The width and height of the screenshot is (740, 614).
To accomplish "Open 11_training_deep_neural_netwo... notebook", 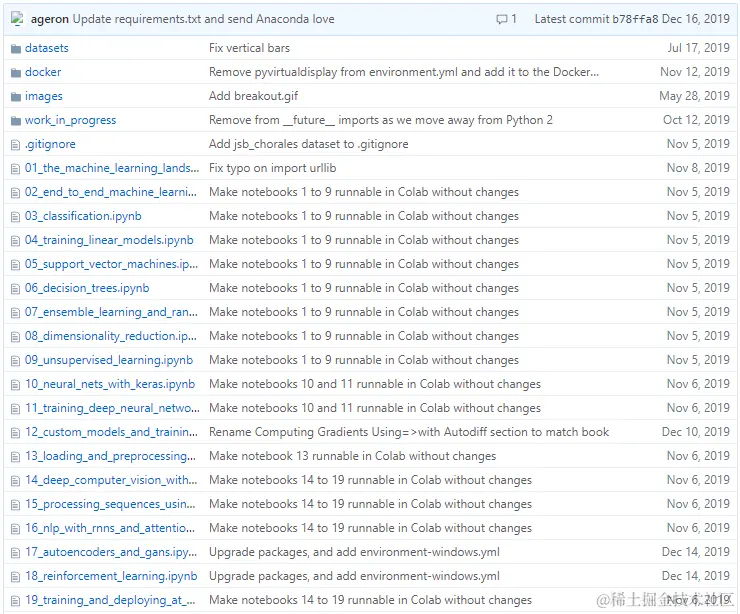I will coord(112,408).
